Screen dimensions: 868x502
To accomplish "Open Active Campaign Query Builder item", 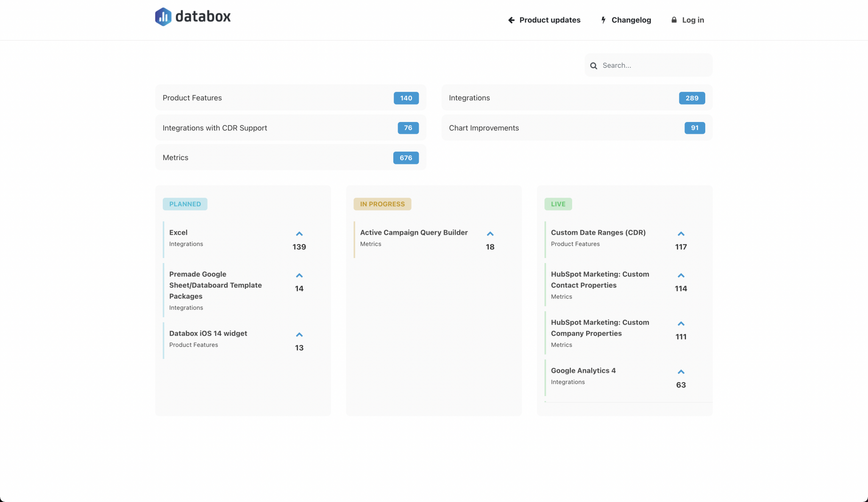I will point(414,233).
